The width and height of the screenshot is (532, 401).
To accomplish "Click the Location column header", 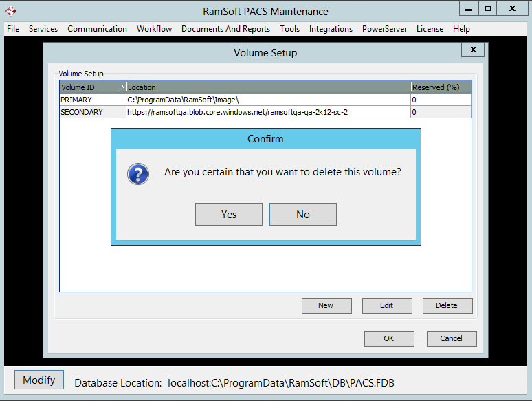I will click(x=268, y=87).
